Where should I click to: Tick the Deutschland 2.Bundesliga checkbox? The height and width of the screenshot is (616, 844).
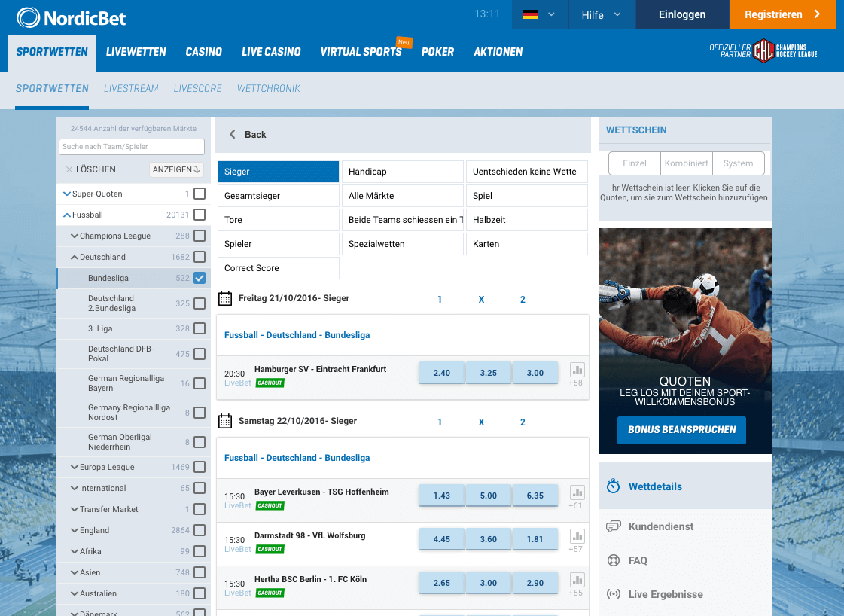pyautogui.click(x=200, y=303)
